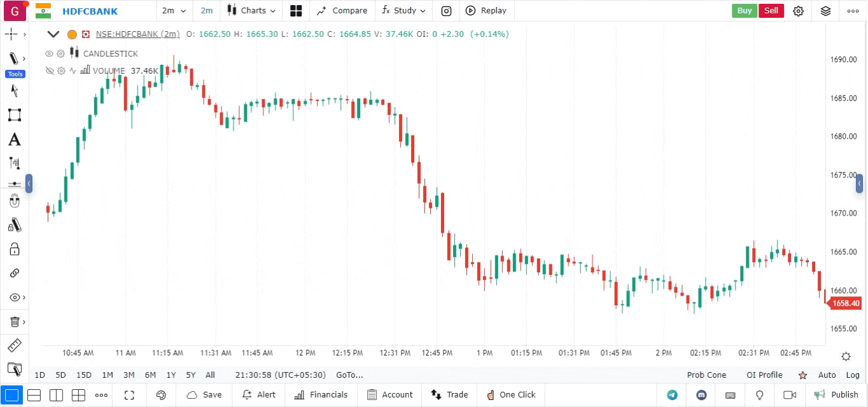Click the Telegram share icon
This screenshot has width=868, height=407.
[x=672, y=395]
